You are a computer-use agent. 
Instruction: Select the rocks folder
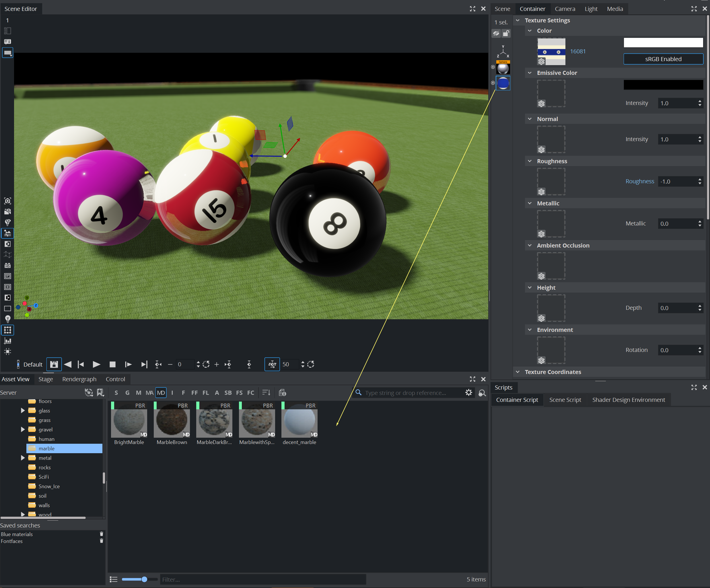pos(44,467)
